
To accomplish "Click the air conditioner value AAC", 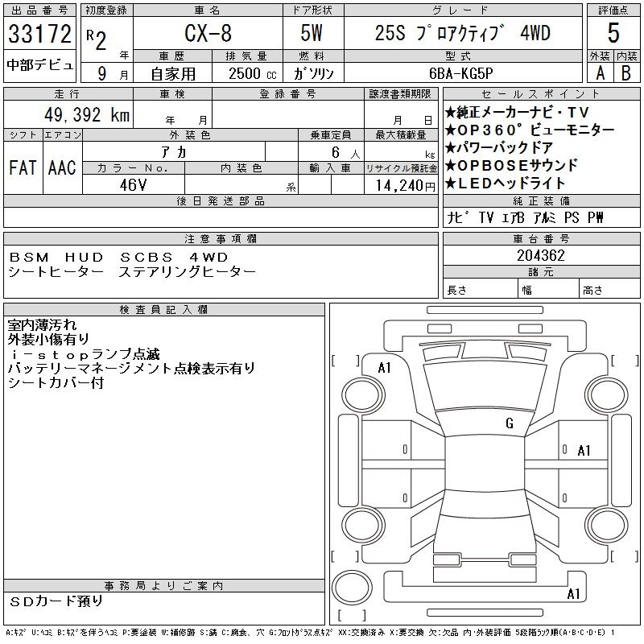I will (62, 167).
